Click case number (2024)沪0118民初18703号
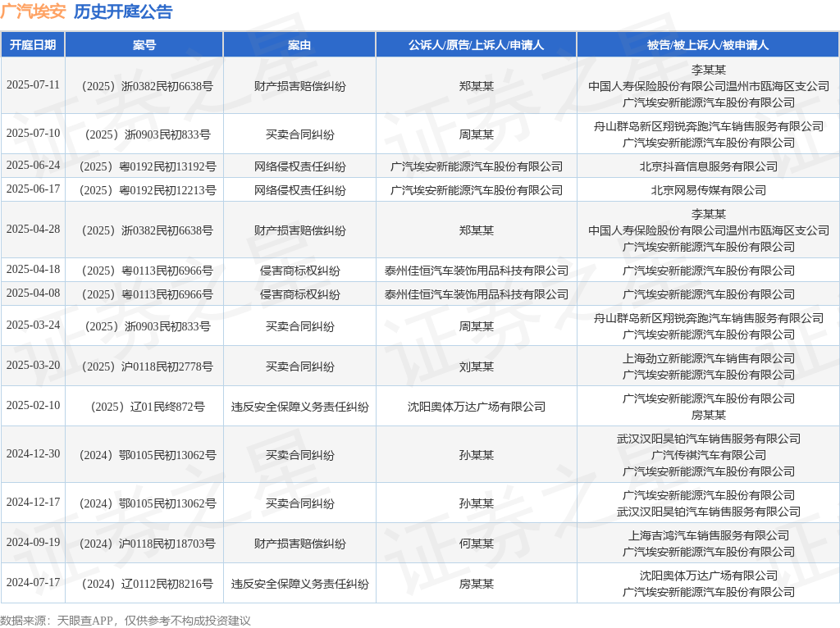Image resolution: width=840 pixels, height=628 pixels. click(x=148, y=544)
